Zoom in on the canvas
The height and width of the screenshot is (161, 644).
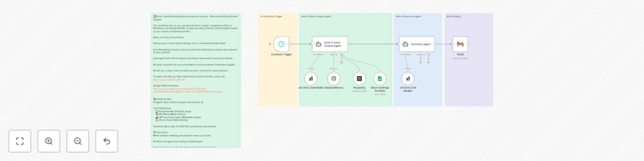(49, 141)
